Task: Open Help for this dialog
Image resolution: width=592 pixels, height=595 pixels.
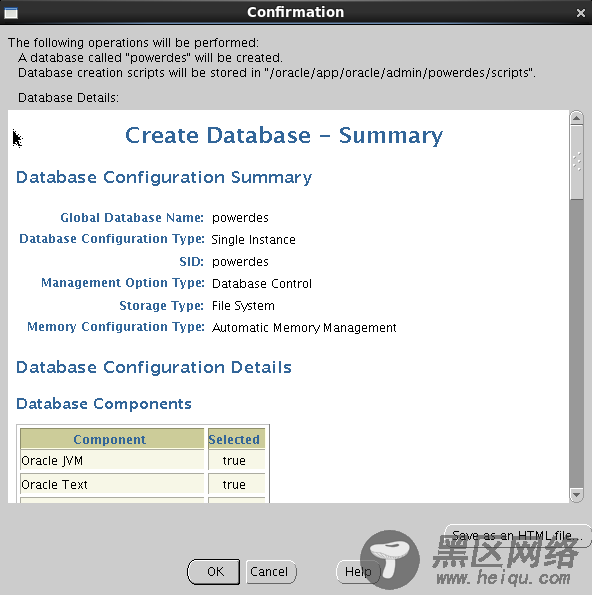Action: pyautogui.click(x=358, y=571)
